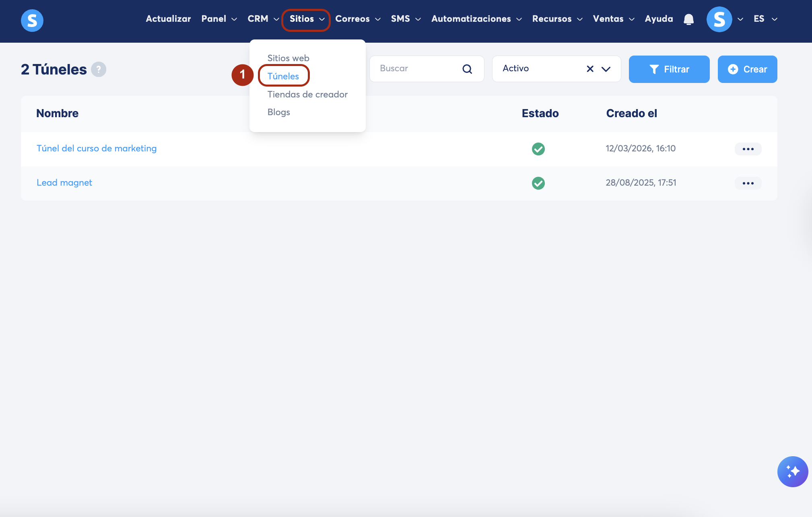Click the search magnifier icon

(467, 69)
